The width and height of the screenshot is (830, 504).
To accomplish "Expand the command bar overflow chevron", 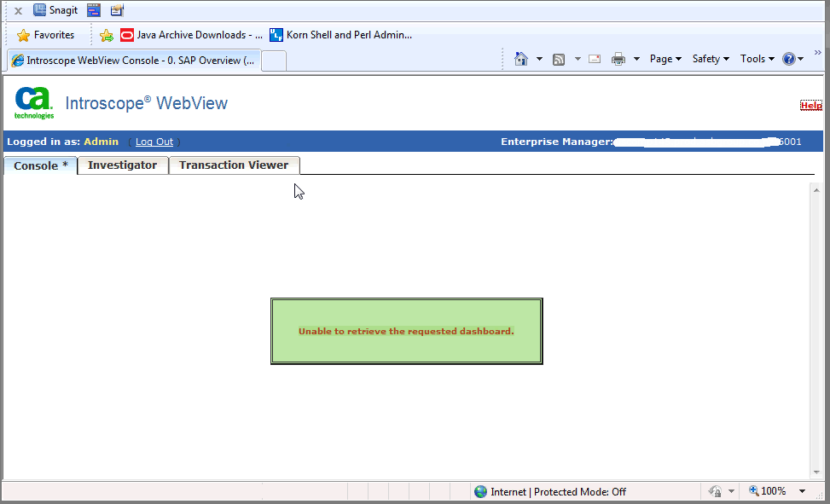I will click(x=818, y=52).
